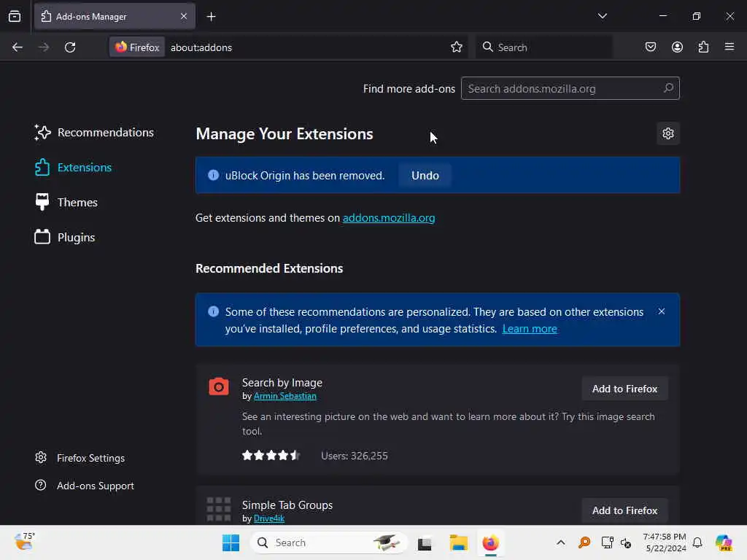Open the Drive4ik author link
Image resolution: width=747 pixels, height=560 pixels.
coord(268,518)
